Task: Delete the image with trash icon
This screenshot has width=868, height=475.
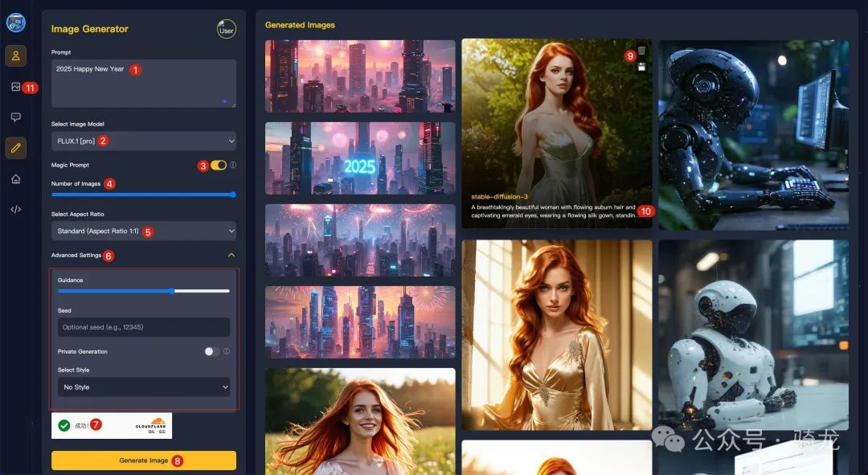Action: 641,51
